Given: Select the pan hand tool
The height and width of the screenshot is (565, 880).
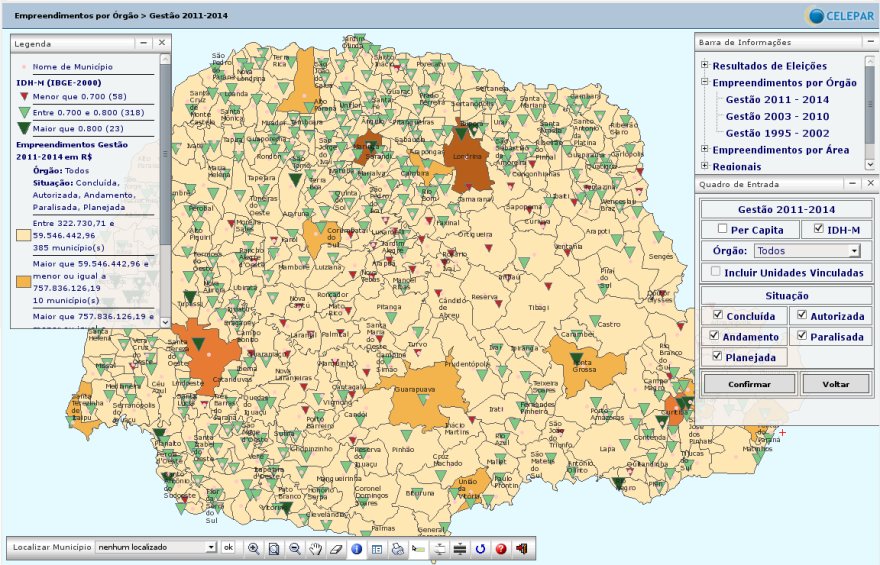Looking at the screenshot, I should click(x=315, y=548).
